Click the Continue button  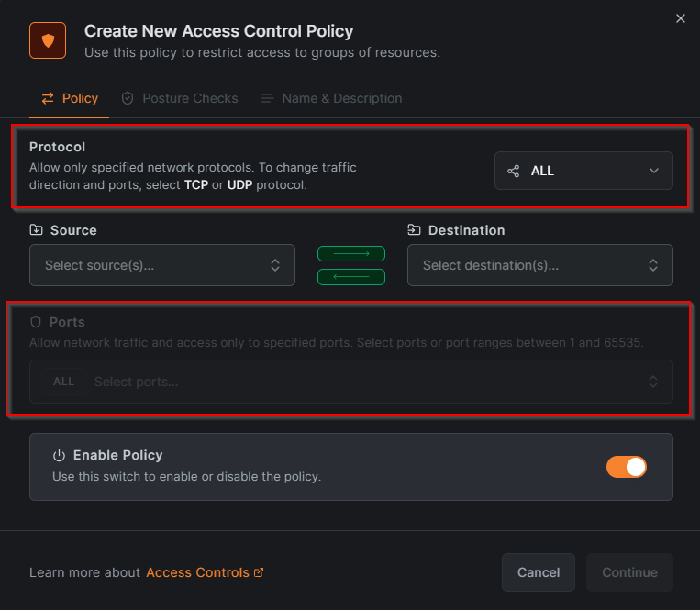point(629,572)
